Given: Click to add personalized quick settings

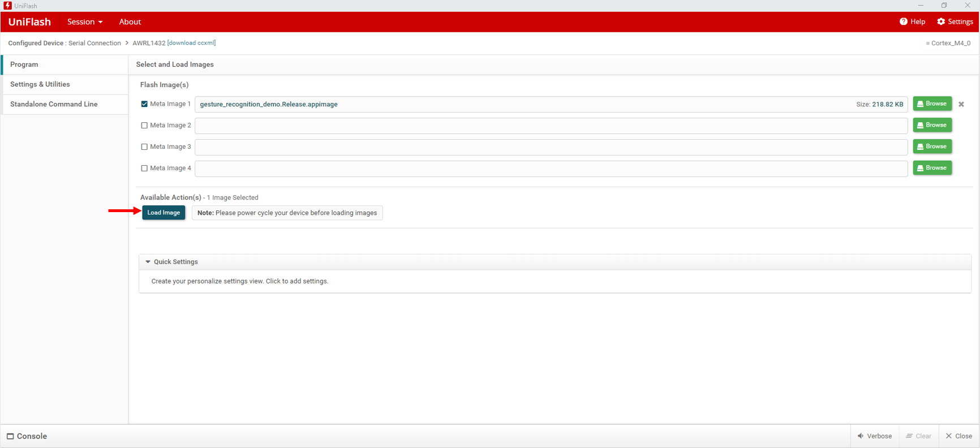Looking at the screenshot, I should [240, 281].
